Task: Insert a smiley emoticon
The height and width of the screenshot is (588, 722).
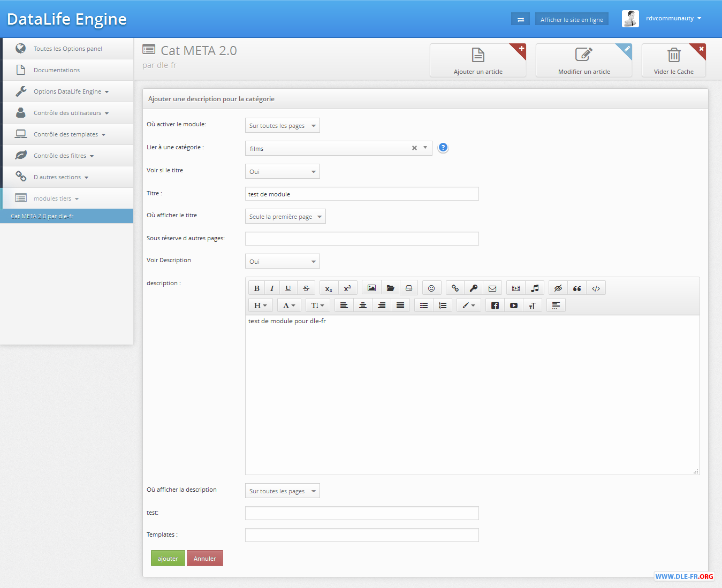Action: pos(431,288)
